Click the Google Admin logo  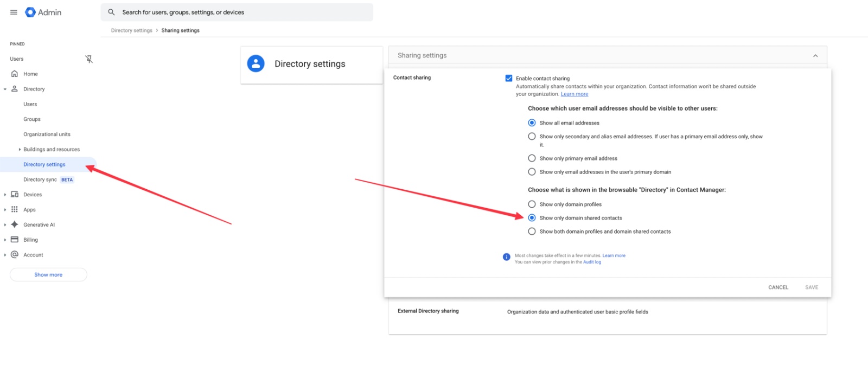coord(43,12)
